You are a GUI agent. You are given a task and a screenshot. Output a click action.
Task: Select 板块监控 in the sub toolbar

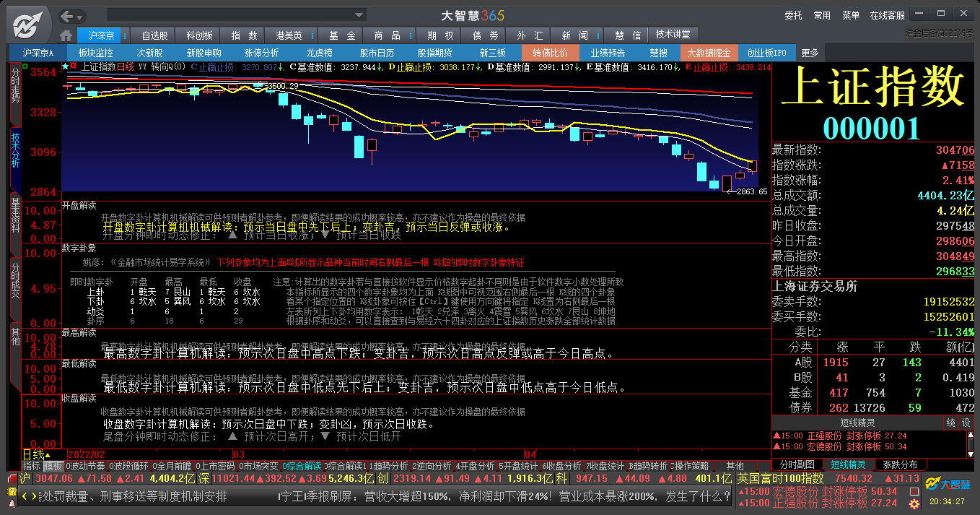95,53
